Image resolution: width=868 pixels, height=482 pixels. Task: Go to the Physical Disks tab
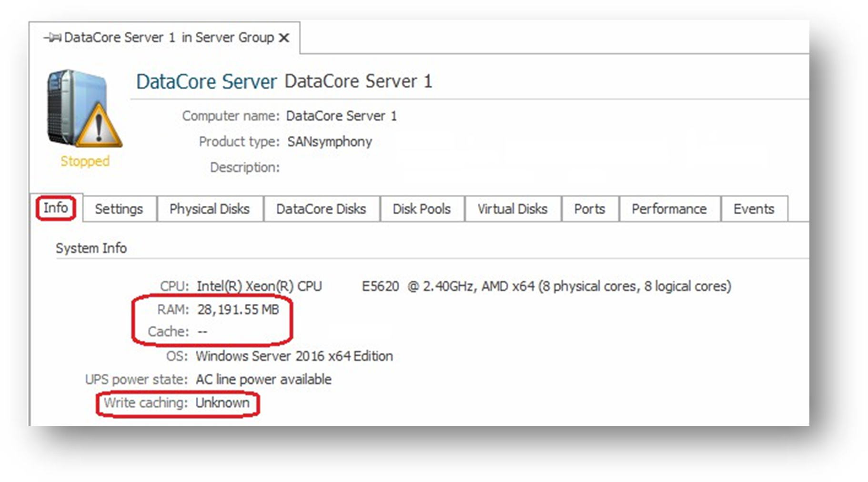coord(209,209)
